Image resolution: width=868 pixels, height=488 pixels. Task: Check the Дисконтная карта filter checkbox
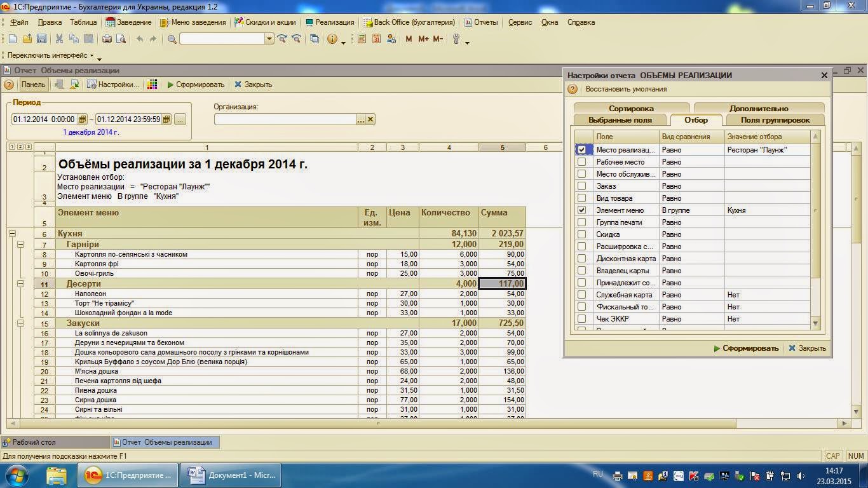581,259
